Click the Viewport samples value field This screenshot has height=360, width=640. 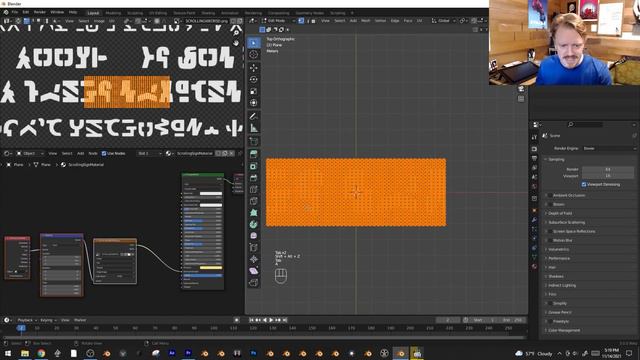coord(608,176)
